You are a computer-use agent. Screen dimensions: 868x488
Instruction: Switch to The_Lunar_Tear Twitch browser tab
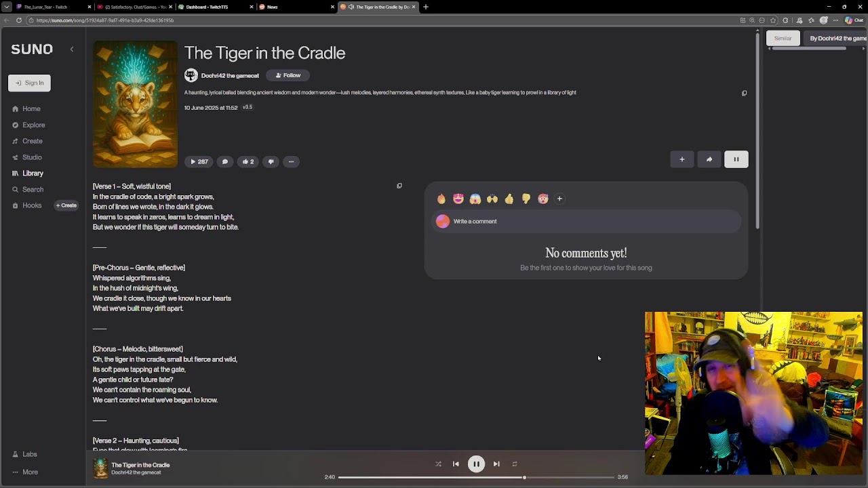tap(53, 7)
